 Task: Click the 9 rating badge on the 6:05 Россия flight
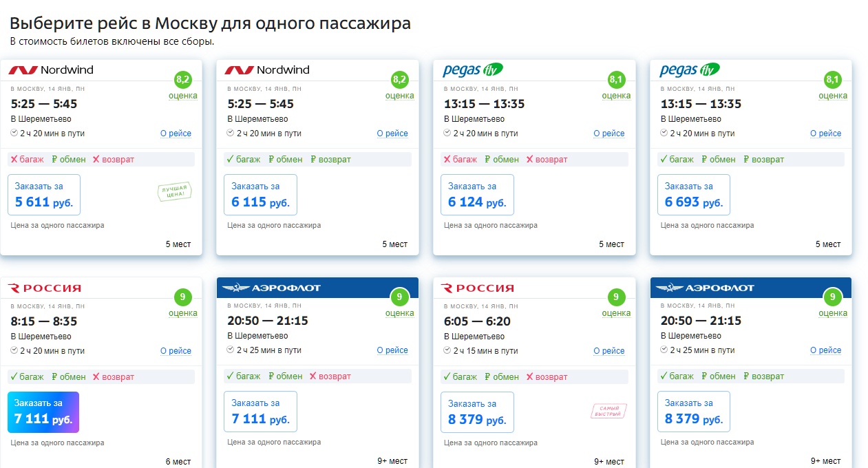[x=616, y=297]
